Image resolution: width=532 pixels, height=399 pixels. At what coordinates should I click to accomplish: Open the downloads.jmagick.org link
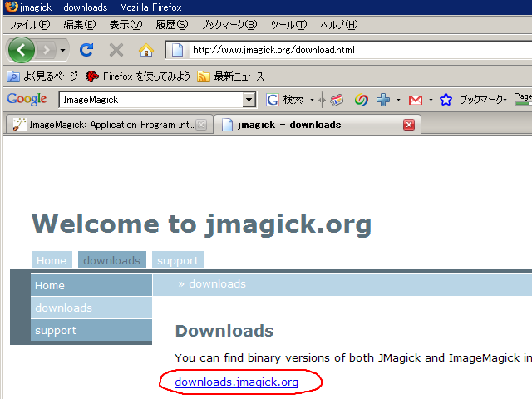[x=236, y=382]
